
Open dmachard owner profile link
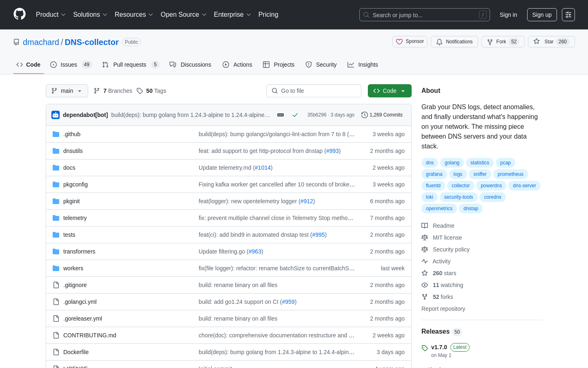point(41,42)
